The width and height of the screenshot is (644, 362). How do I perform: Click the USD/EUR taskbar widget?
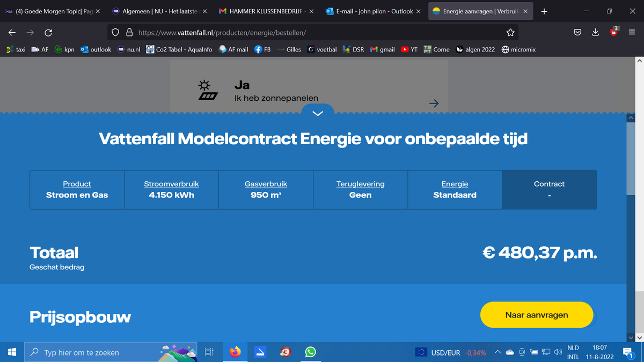451,352
